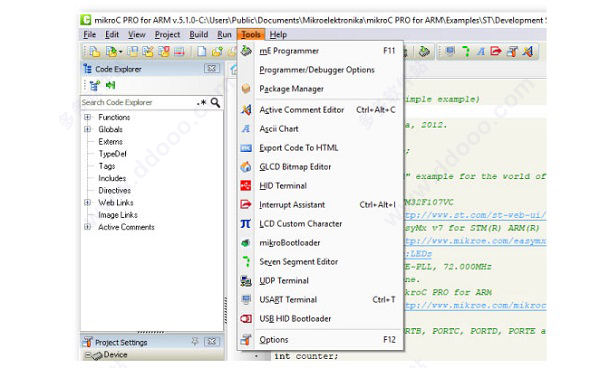
Task: Click the New Project toolbar icon
Action: point(95,51)
